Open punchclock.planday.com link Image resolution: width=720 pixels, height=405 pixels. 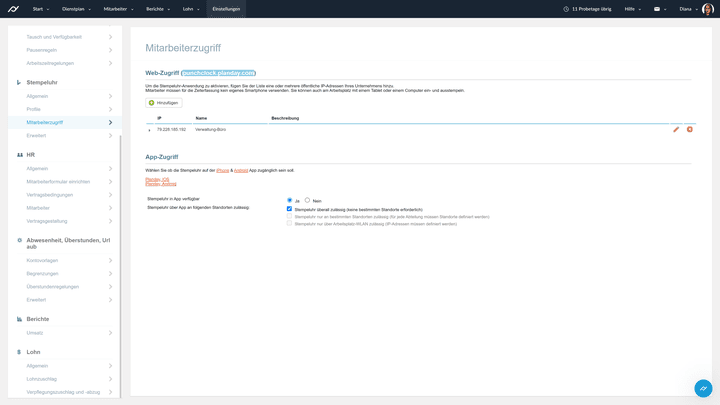tap(218, 73)
